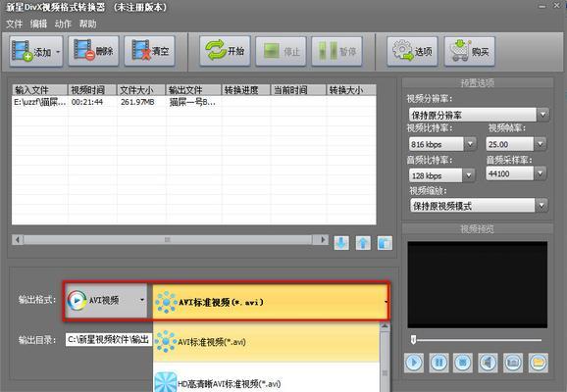This screenshot has width=567, height=392.
Task: Select AVI标准视频(*.avi) in the dropdown list
Action: point(267,342)
